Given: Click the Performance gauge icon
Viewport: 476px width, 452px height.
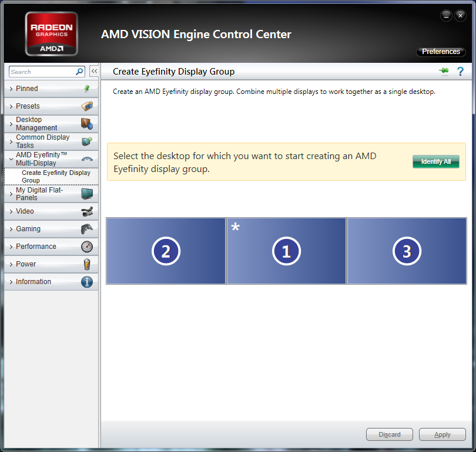Looking at the screenshot, I should coord(87,247).
